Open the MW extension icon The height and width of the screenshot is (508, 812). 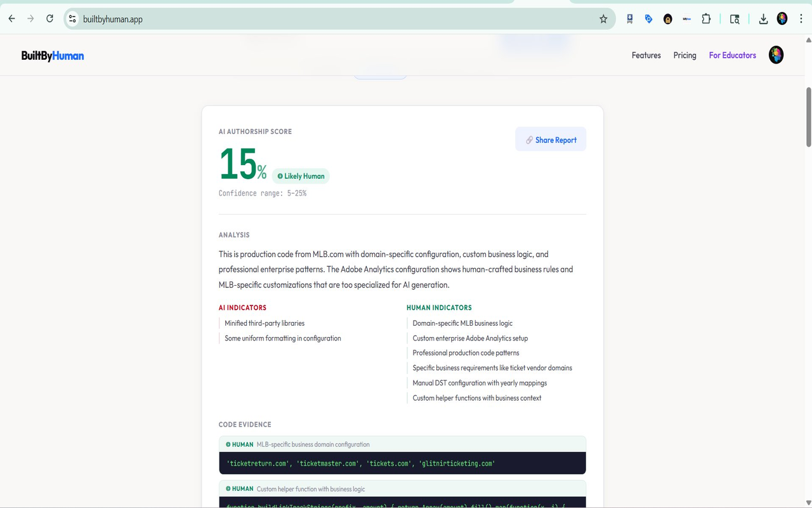pyautogui.click(x=686, y=18)
